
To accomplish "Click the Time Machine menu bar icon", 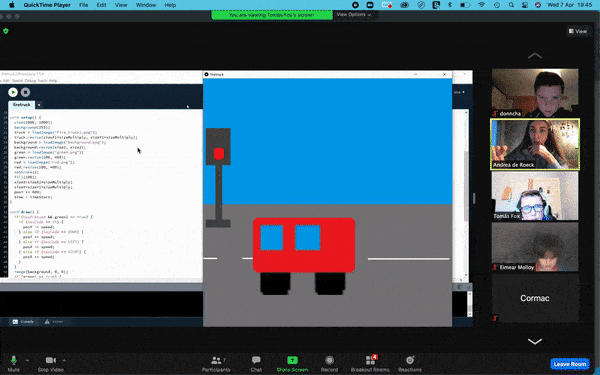I will pyautogui.click(x=497, y=5).
